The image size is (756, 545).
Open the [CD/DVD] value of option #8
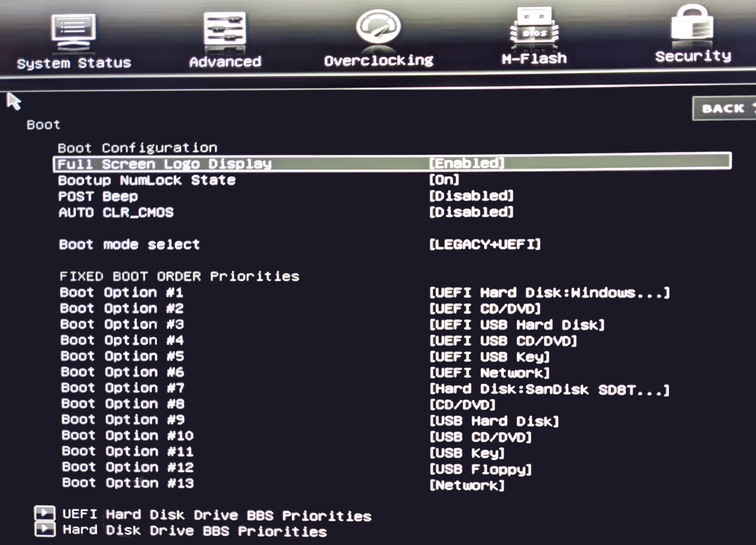[x=463, y=405]
